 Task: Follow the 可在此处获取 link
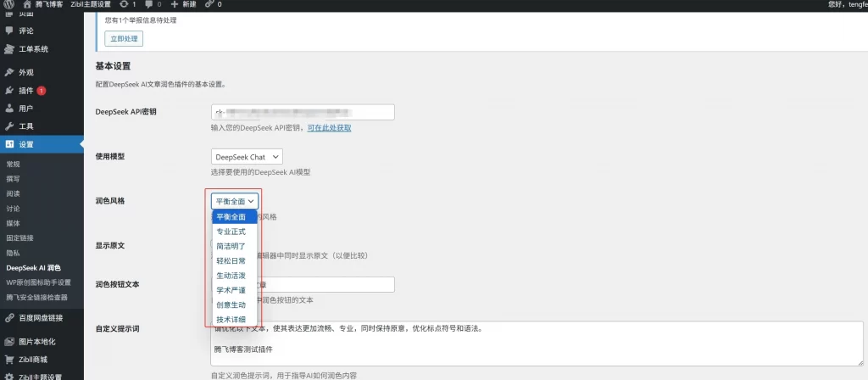tap(329, 128)
